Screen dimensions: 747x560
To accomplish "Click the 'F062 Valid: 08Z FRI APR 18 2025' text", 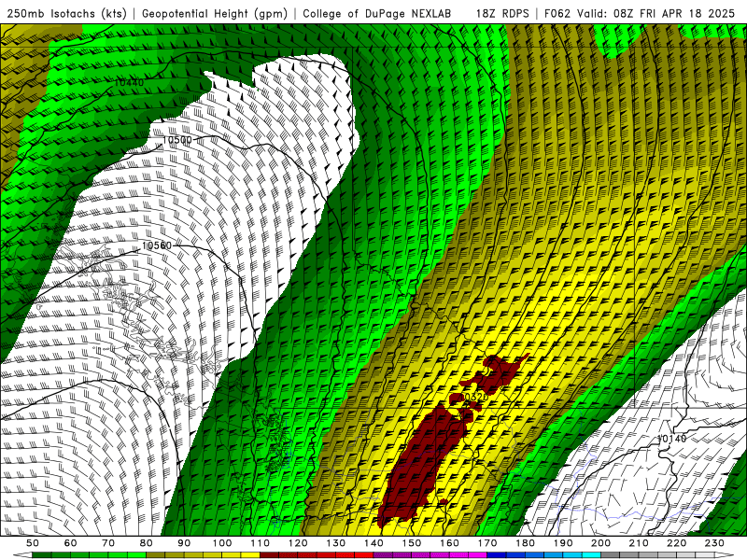I will 640,13.
